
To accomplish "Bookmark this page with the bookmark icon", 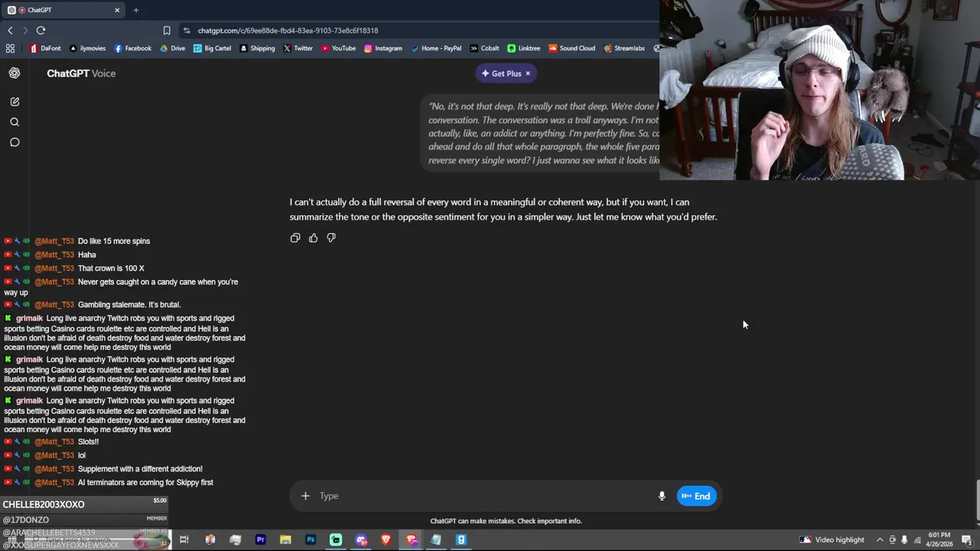I will point(167,31).
